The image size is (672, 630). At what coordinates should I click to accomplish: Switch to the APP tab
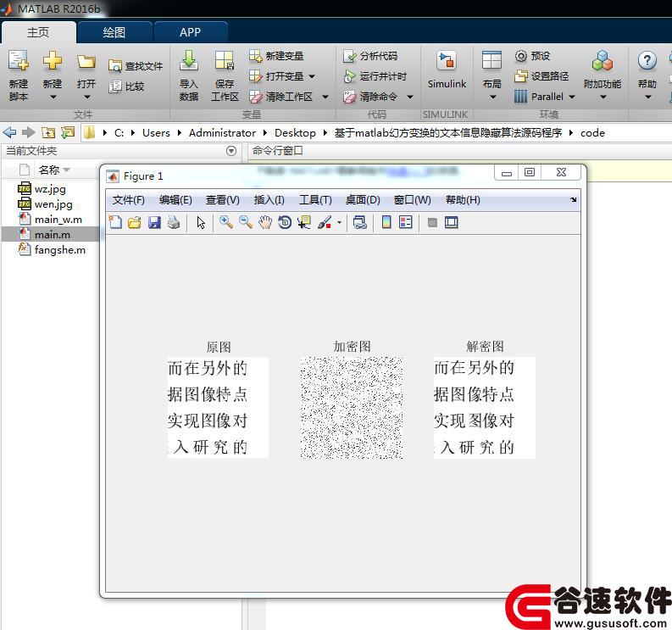191,32
